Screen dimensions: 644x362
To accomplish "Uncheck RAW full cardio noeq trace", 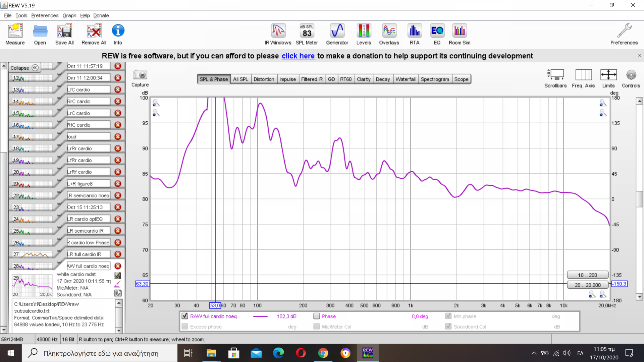I will coord(185,316).
